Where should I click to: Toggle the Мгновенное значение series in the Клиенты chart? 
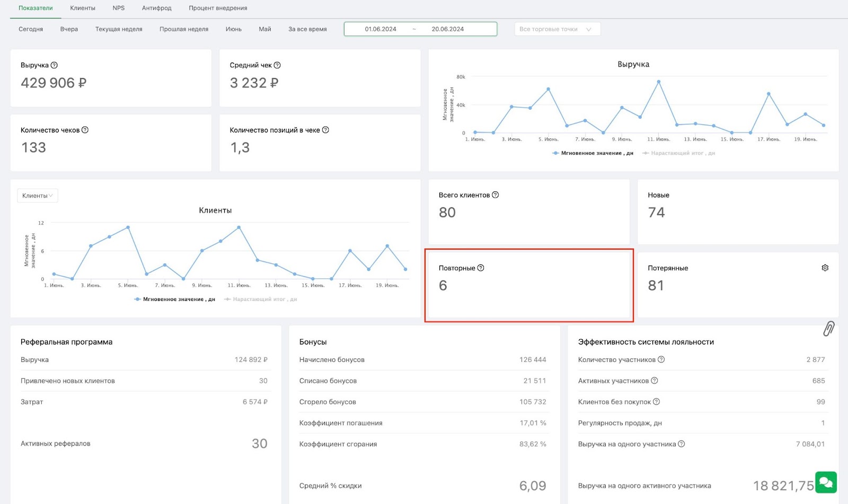(175, 299)
